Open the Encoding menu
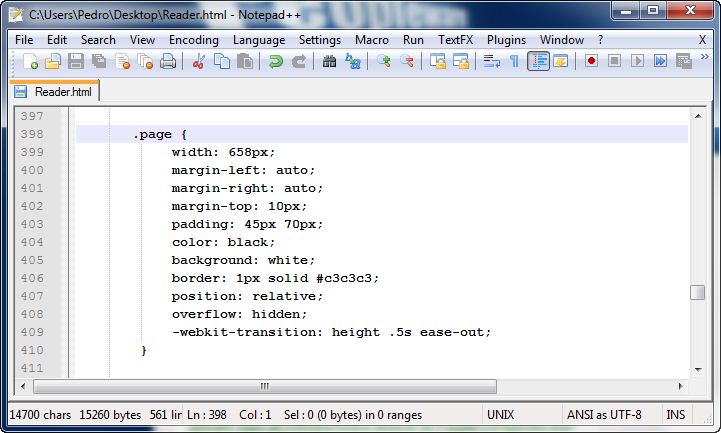 click(194, 39)
